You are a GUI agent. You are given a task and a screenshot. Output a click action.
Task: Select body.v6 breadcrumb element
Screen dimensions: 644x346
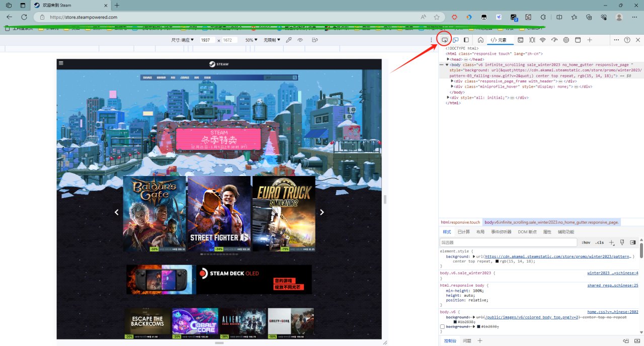pyautogui.click(x=551, y=222)
